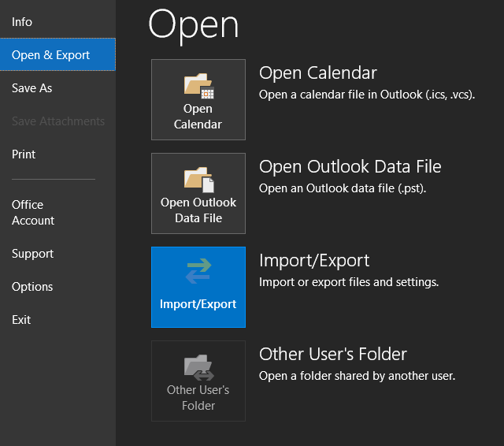Viewport: 504px width, 446px height.
Task: Open Office Account page
Action: [x=33, y=213]
